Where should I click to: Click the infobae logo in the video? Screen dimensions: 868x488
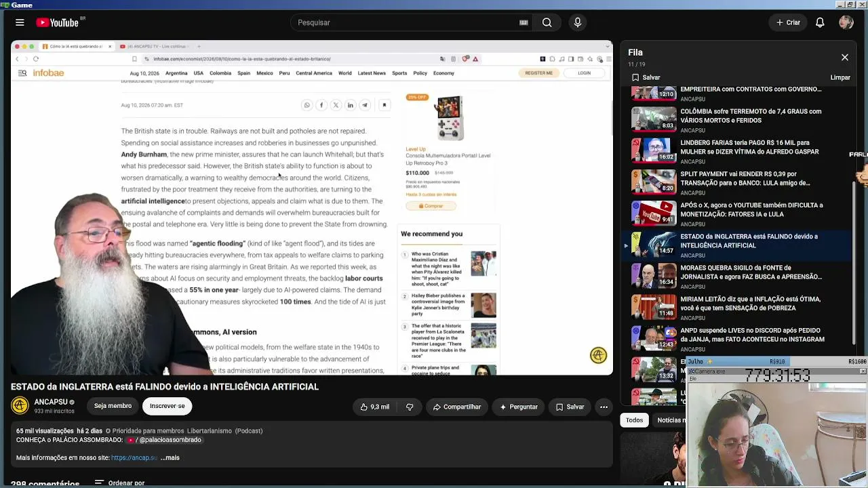click(48, 73)
